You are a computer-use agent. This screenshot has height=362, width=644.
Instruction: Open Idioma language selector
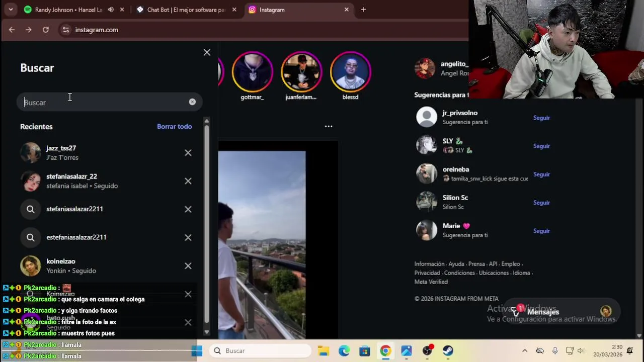coord(521,273)
